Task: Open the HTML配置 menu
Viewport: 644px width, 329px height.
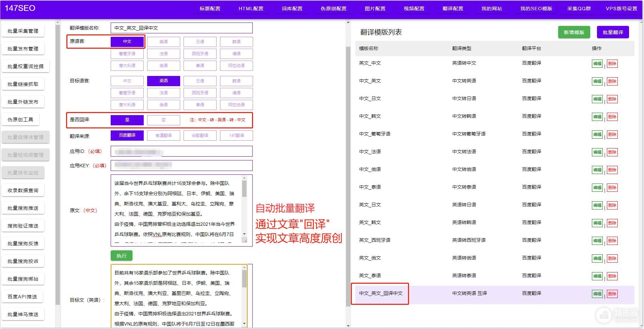Action: [251, 9]
